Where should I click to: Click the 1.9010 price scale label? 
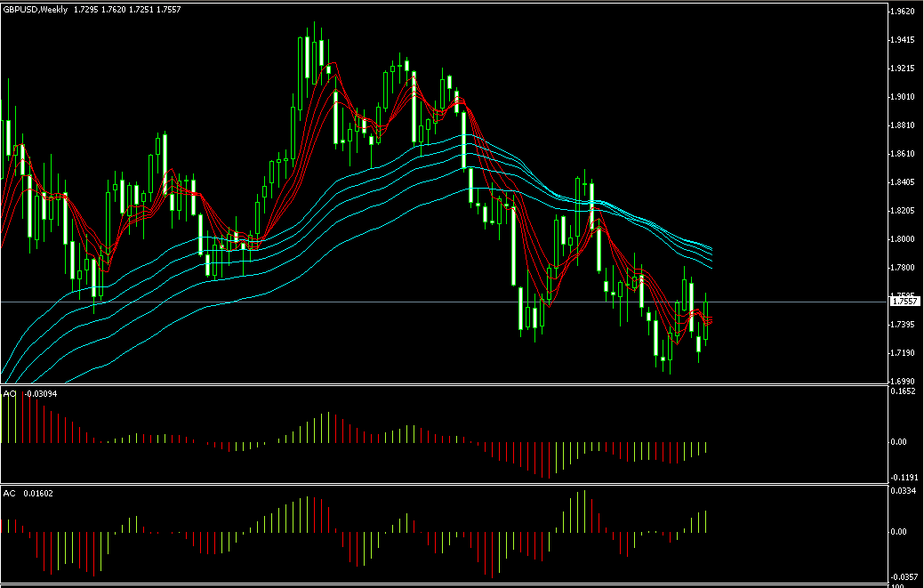click(903, 97)
